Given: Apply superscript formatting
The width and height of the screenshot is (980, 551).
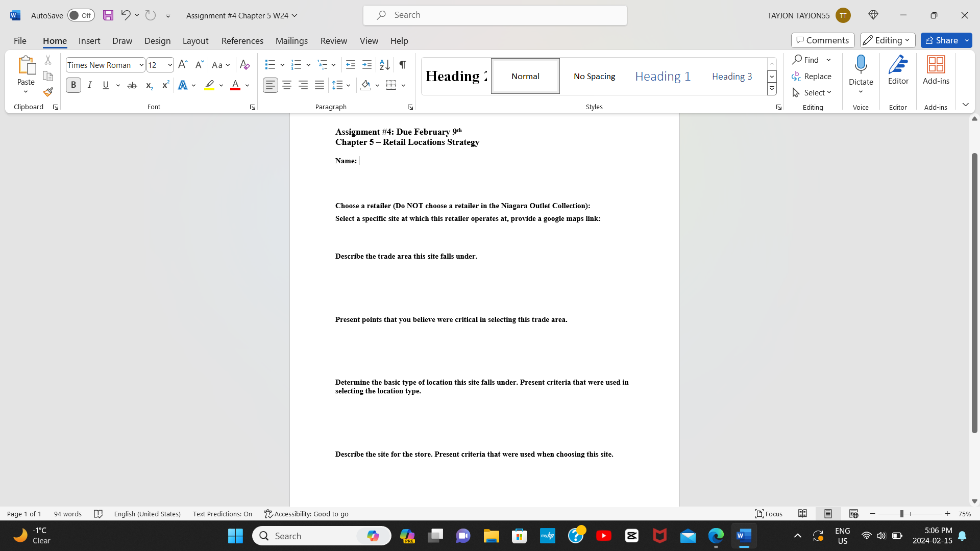Looking at the screenshot, I should pos(165,85).
